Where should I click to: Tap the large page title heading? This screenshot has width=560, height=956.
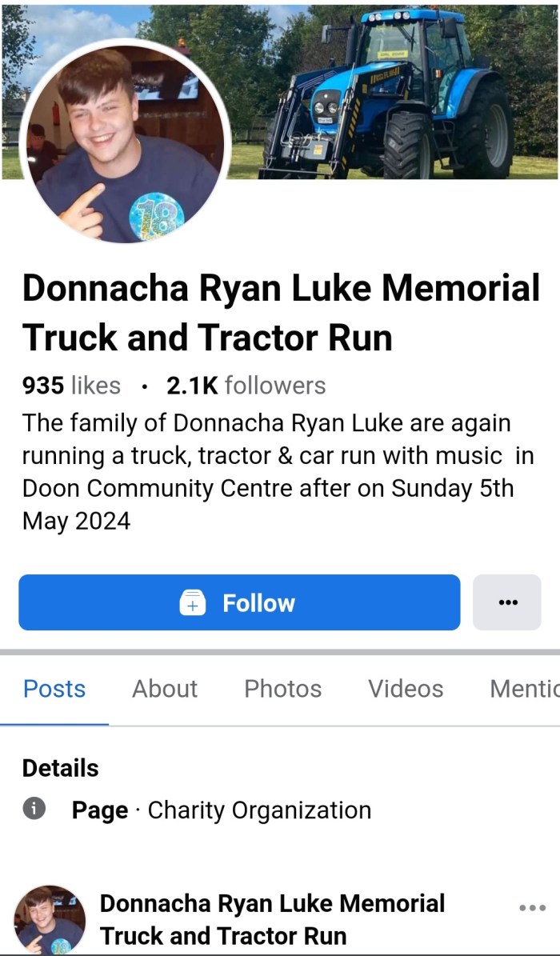[x=281, y=313]
